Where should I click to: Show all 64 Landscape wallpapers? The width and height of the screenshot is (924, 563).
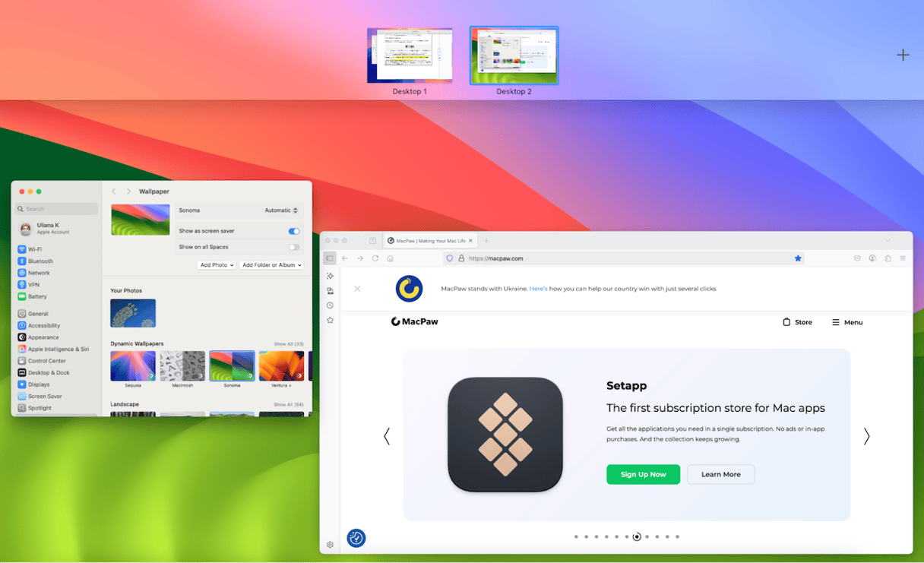(x=289, y=405)
